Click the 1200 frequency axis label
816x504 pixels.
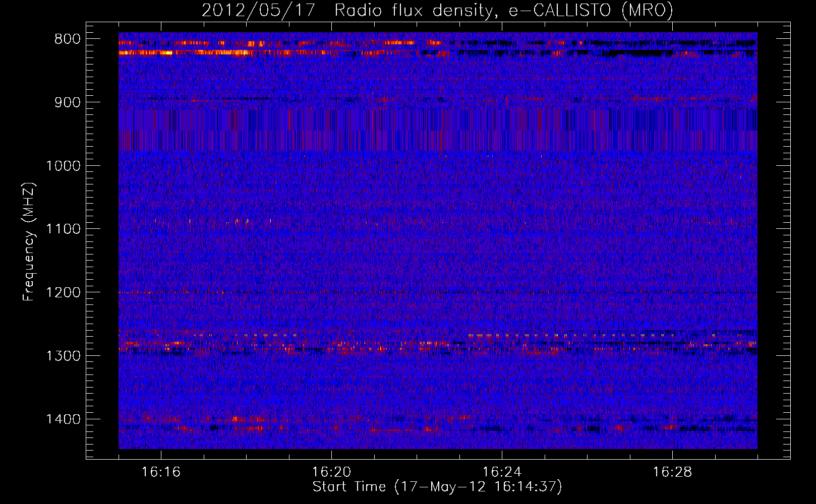(63, 293)
